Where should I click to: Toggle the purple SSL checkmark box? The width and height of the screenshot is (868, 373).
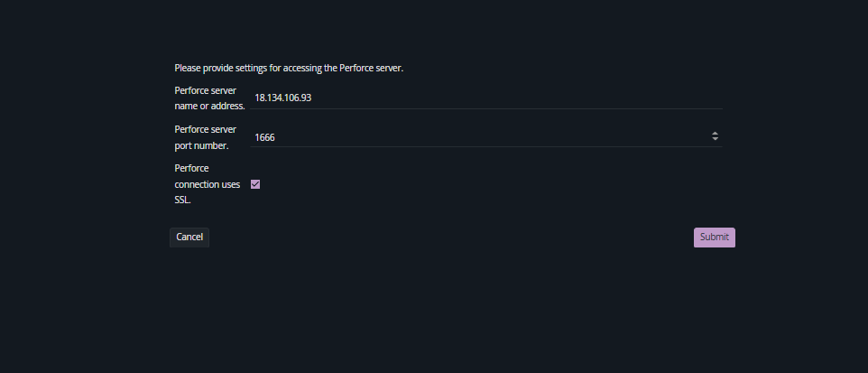pyautogui.click(x=255, y=184)
